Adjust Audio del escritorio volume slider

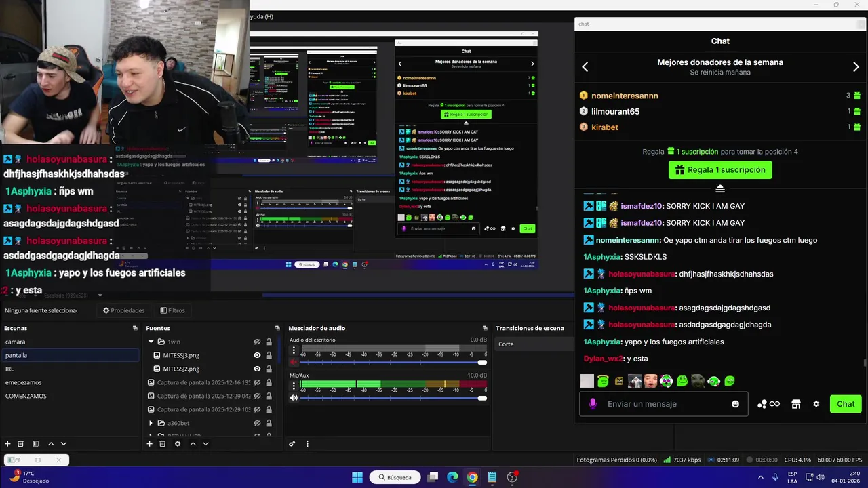click(393, 363)
